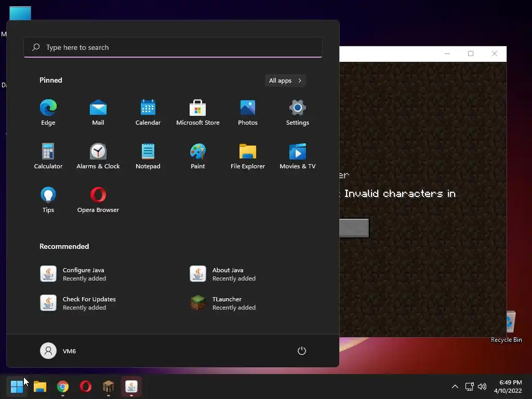Image resolution: width=532 pixels, height=399 pixels.
Task: Minimize the Minecraft window
Action: pyautogui.click(x=447, y=54)
